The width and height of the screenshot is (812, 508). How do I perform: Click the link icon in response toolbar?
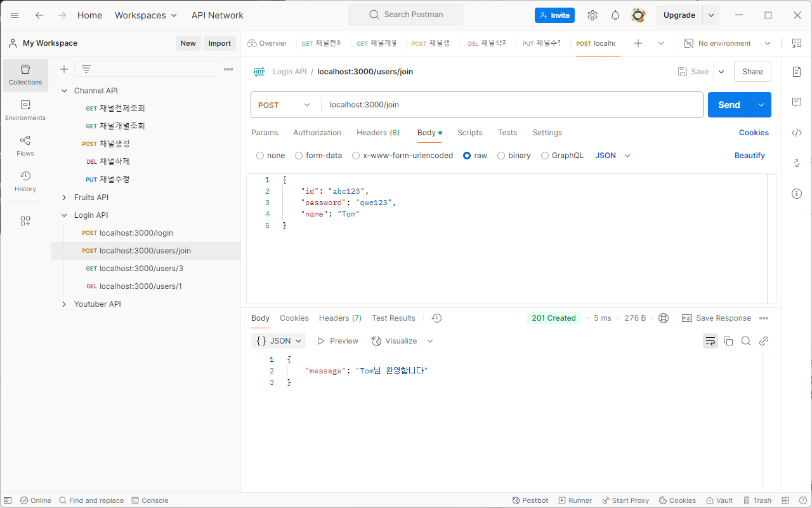pos(764,341)
